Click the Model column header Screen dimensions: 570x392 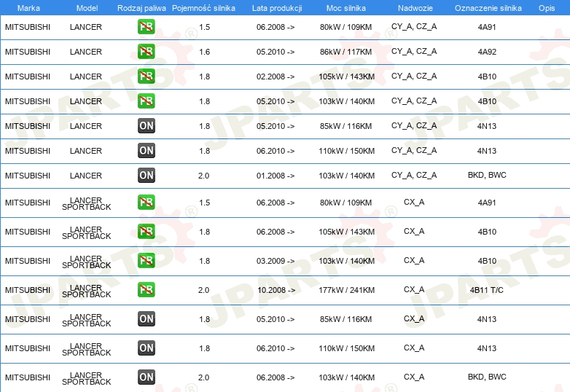pyautogui.click(x=87, y=8)
